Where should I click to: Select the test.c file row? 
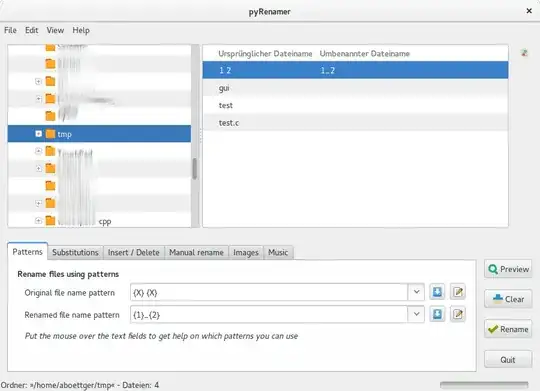355,123
